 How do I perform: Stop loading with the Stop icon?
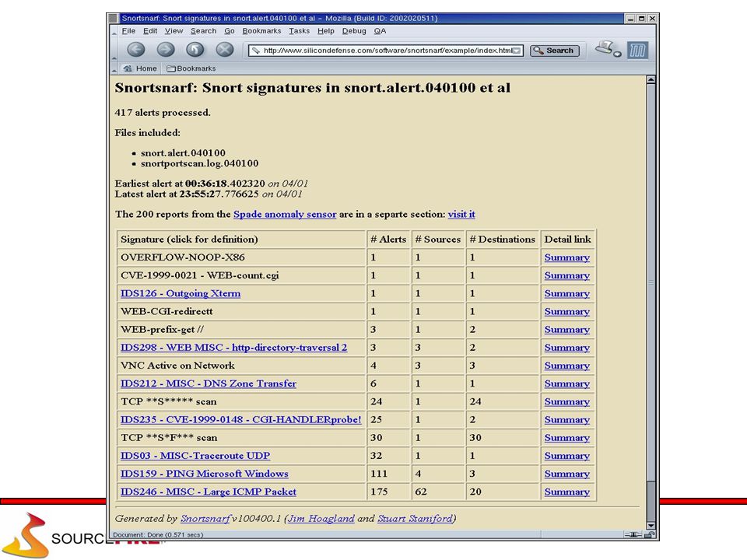tap(224, 50)
